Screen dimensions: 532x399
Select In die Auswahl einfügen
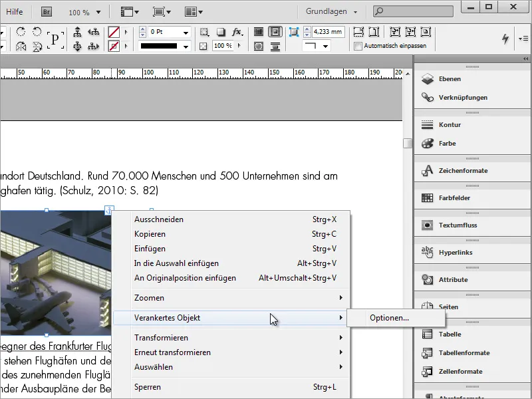[x=231, y=263]
